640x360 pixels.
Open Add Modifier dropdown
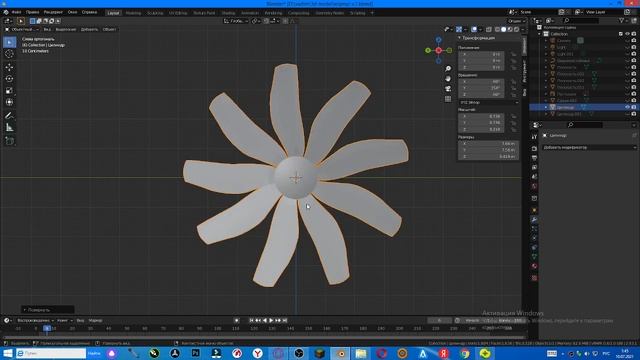(589, 147)
